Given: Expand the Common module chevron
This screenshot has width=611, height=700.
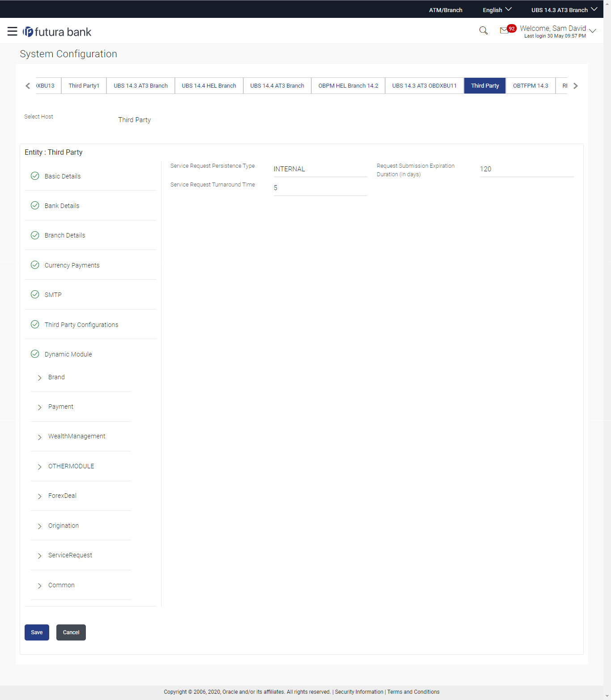Looking at the screenshot, I should (x=39, y=586).
